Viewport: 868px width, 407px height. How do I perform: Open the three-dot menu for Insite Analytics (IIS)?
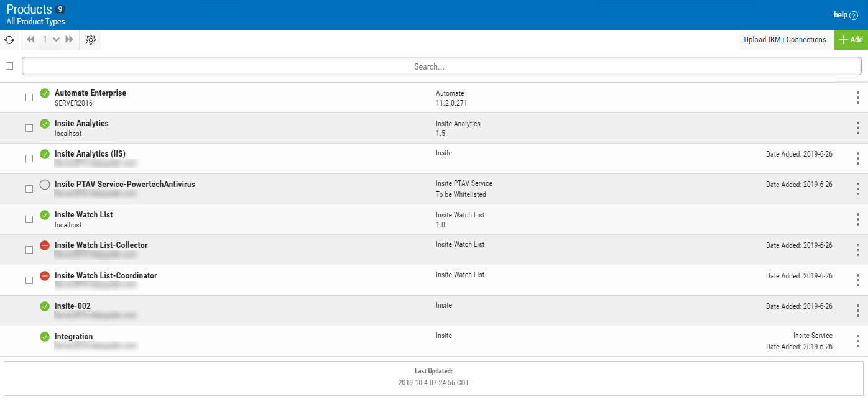pyautogui.click(x=858, y=158)
